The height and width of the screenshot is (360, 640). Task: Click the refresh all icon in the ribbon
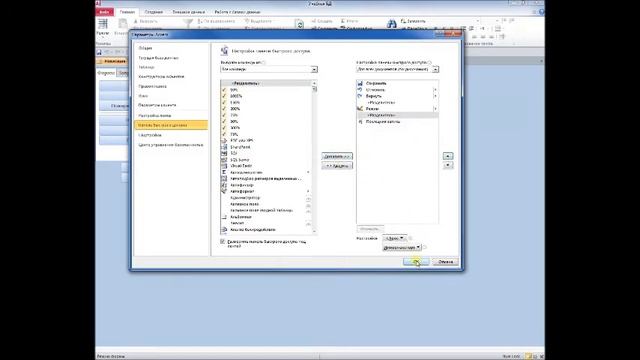pyautogui.click(x=299, y=24)
